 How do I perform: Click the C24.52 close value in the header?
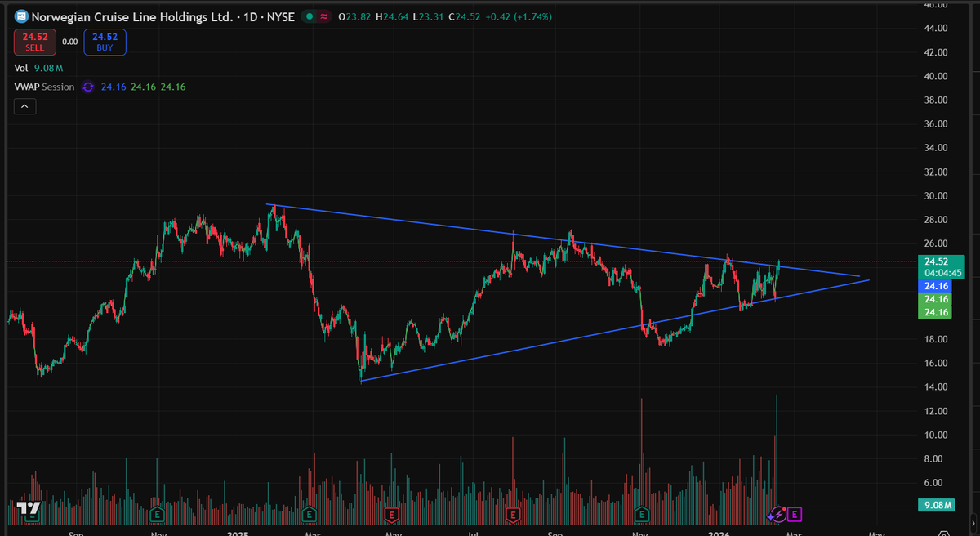[466, 16]
